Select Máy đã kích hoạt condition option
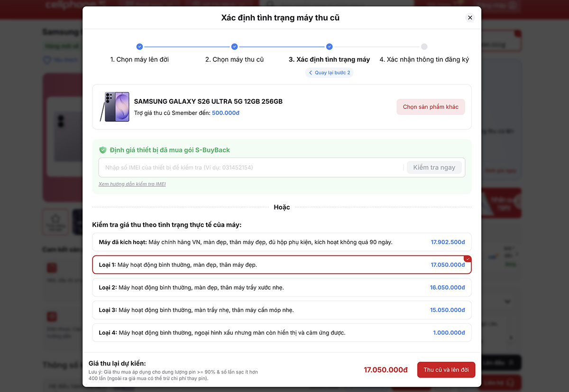Viewport: 569px width, 392px height. click(x=282, y=242)
